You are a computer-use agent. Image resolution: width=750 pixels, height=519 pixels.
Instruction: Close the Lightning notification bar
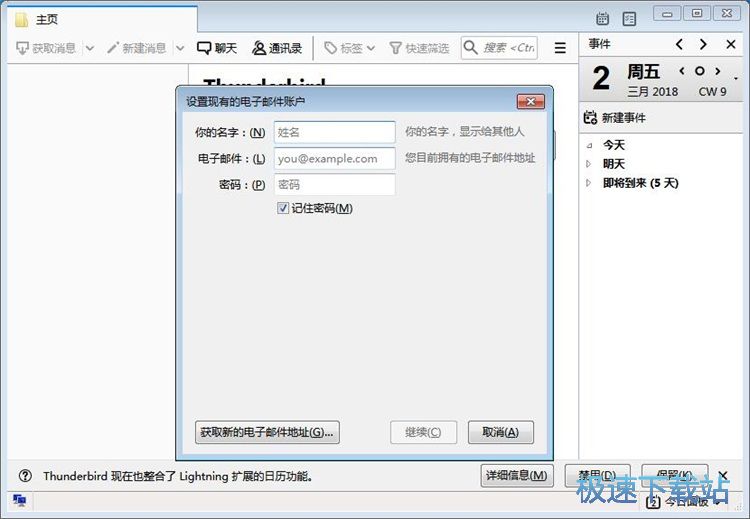(x=723, y=475)
